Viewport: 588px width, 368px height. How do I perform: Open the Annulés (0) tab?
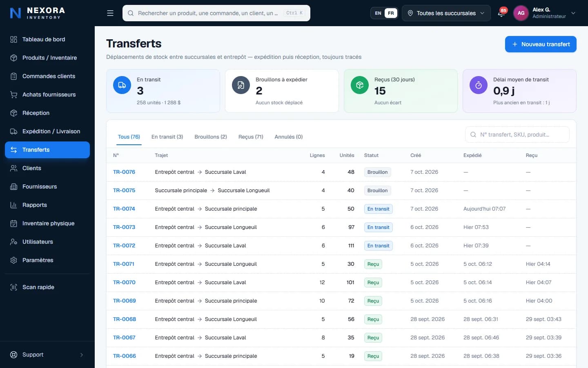point(289,137)
